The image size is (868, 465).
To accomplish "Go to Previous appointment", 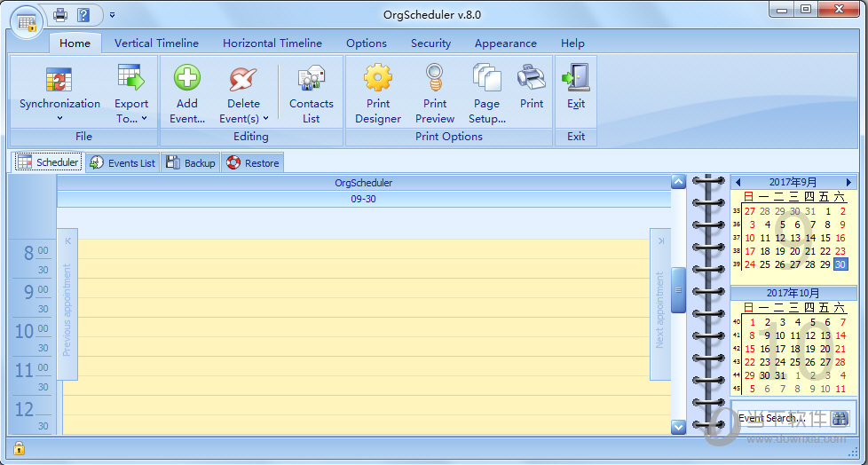I will 67,304.
